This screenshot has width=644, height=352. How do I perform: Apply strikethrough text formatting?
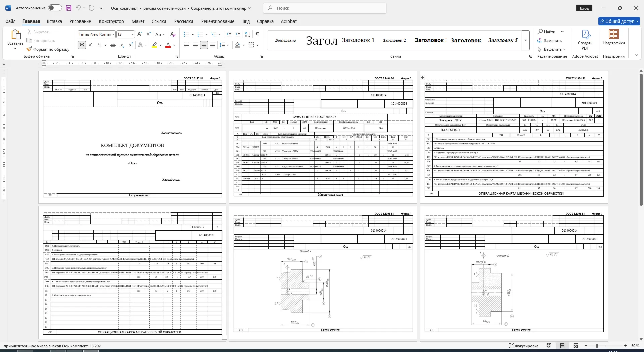coord(113,45)
